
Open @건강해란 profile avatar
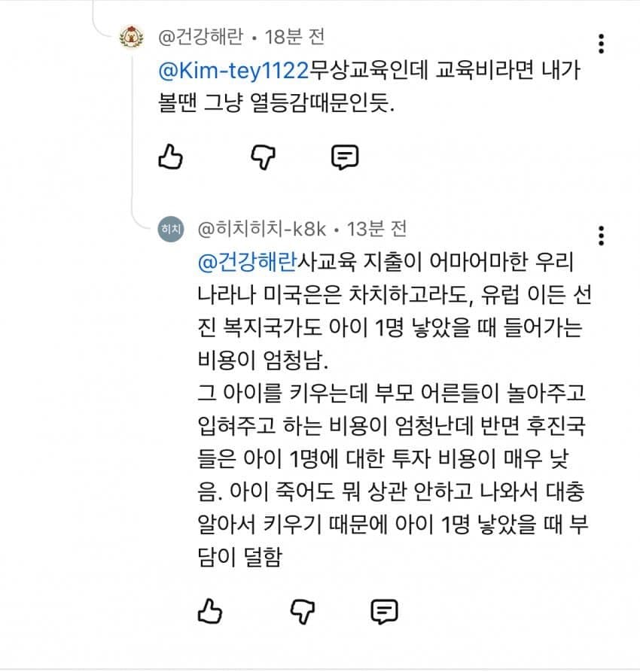point(132,37)
